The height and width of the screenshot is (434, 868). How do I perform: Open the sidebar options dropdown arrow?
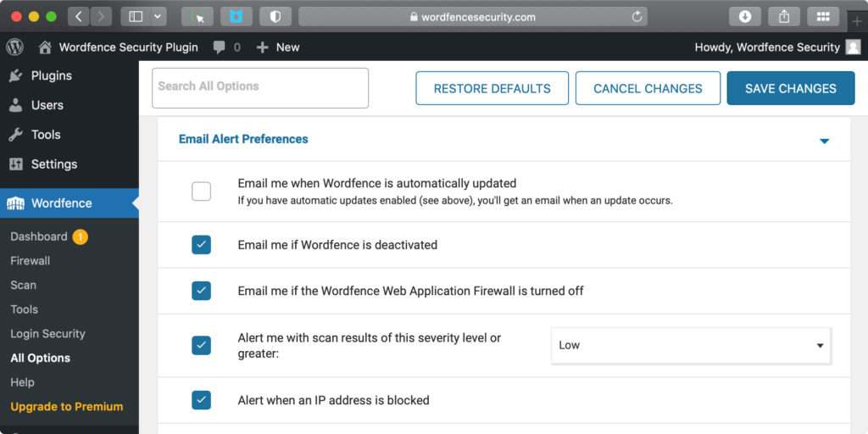coord(158,17)
